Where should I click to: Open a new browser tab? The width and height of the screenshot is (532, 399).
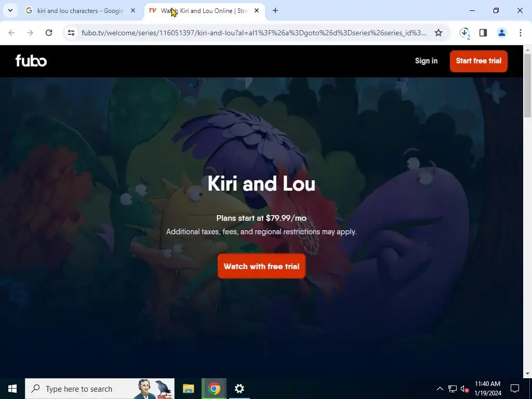point(275,11)
